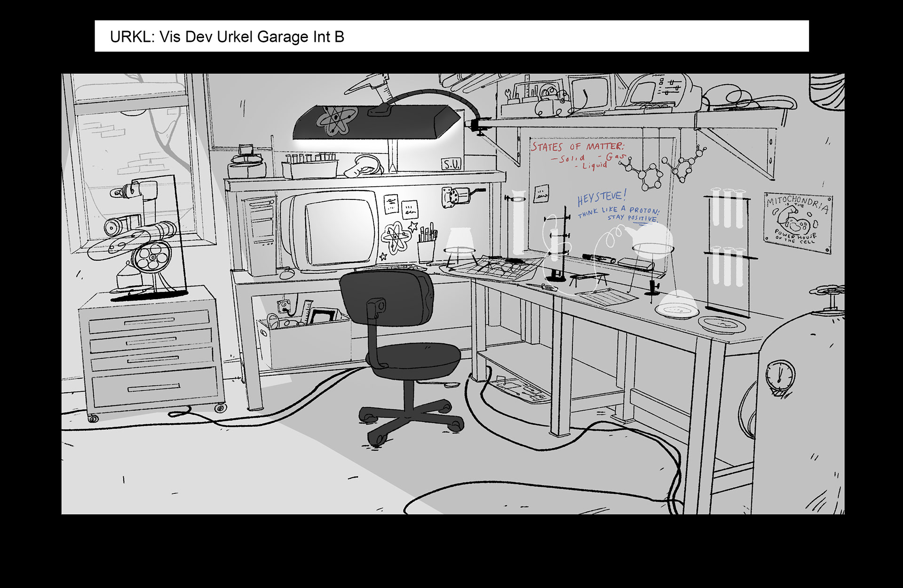
Task: Click the atom symbol on the desk lamp
Action: point(336,119)
